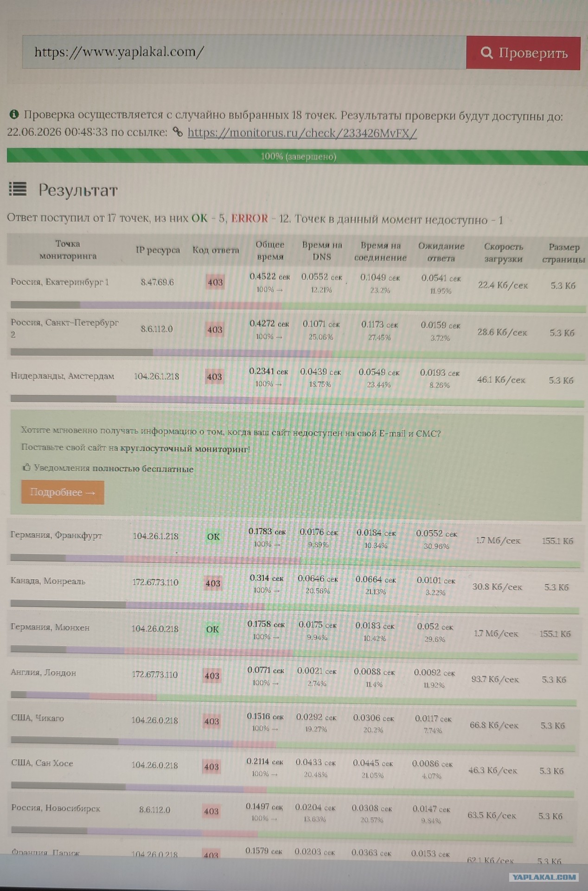
Task: Click the Размер страницы column header
Action: tap(563, 253)
